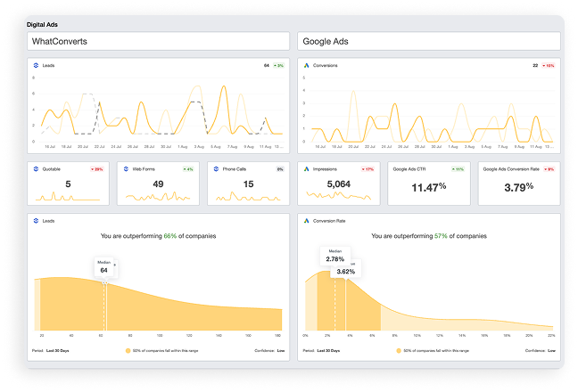Screen dimensions: 578x392
Task: Click the Median 64 marker on Leads benchmark
Action: point(103,266)
